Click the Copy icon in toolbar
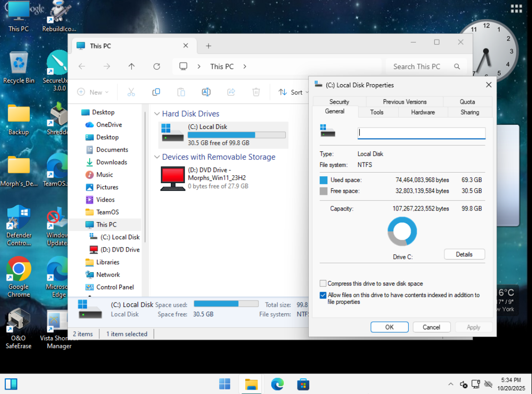Screen dimensions: 532x394 pos(156,92)
